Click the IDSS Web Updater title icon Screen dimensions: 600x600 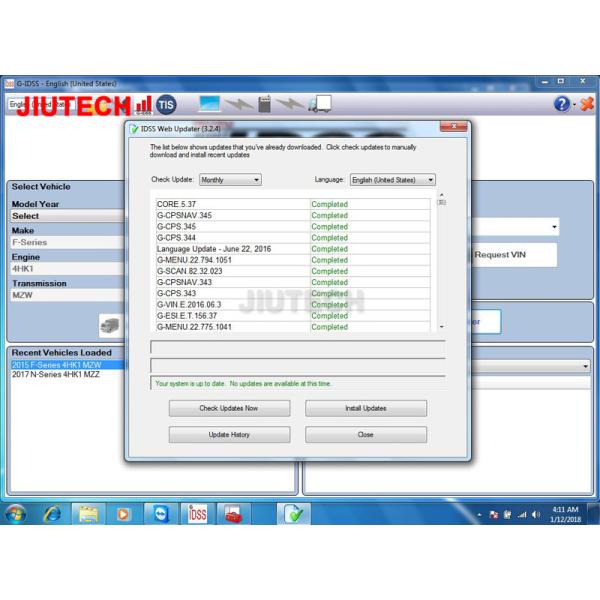[134, 129]
